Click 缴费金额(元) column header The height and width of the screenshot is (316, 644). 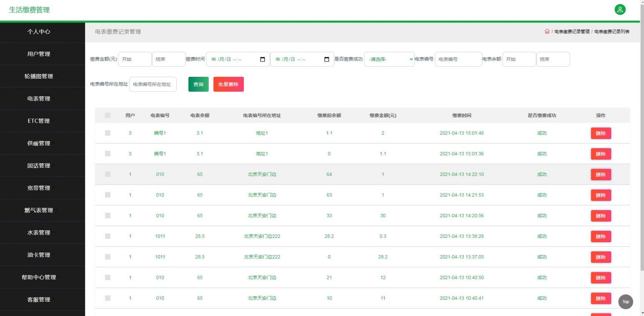[x=383, y=115]
